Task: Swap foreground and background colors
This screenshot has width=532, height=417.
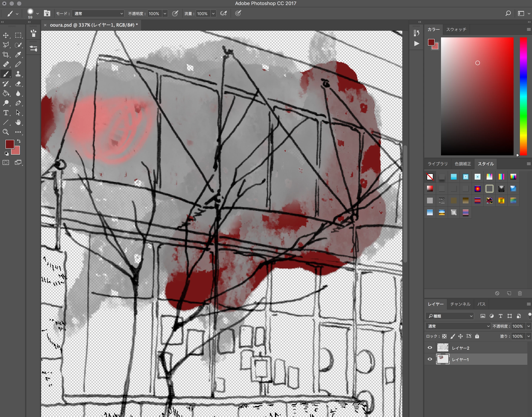Action: coord(19,141)
